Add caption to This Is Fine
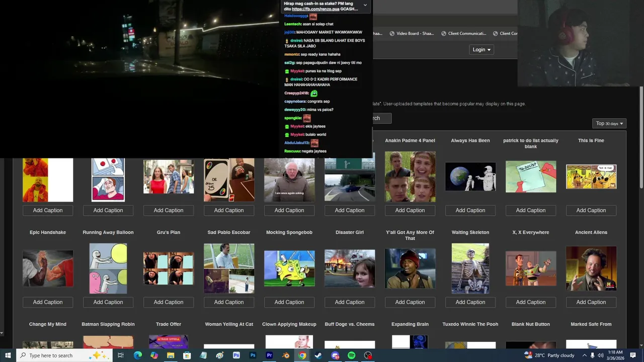644x362 pixels. click(x=591, y=210)
